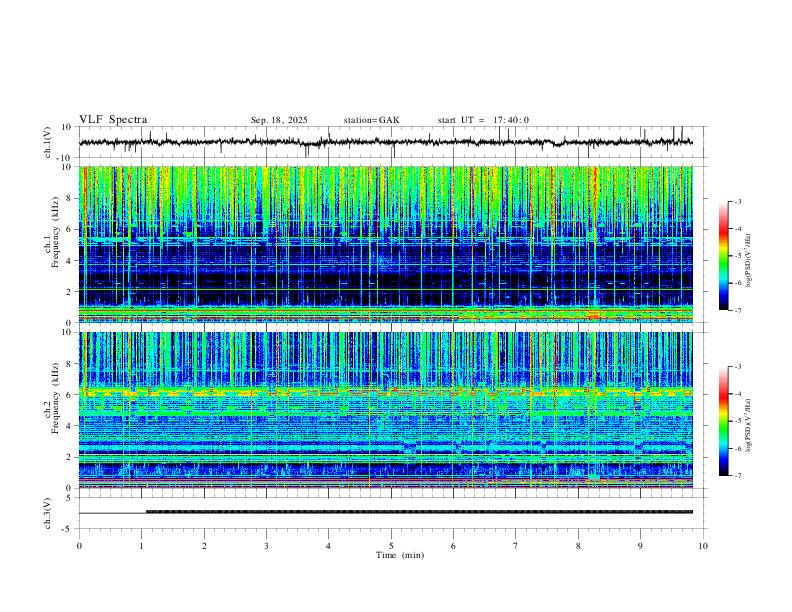Click time axis tick label '10'

point(703,546)
